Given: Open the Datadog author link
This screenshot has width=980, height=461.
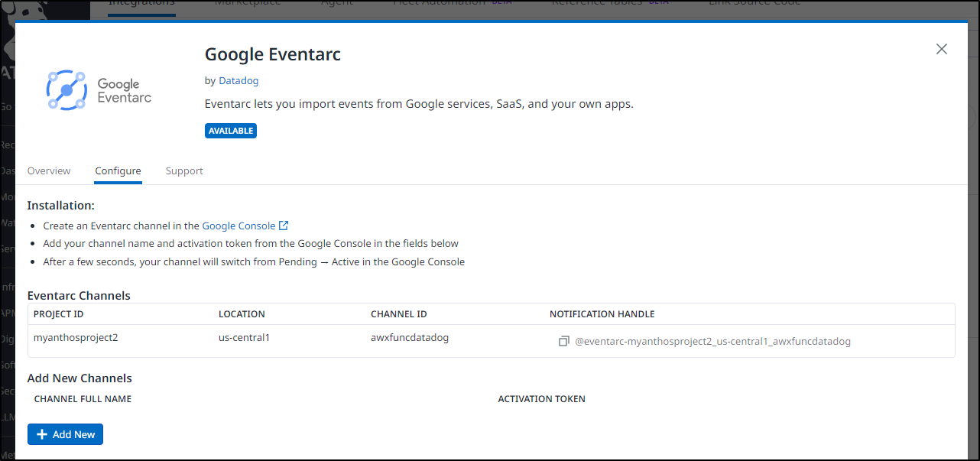Looking at the screenshot, I should [x=239, y=80].
